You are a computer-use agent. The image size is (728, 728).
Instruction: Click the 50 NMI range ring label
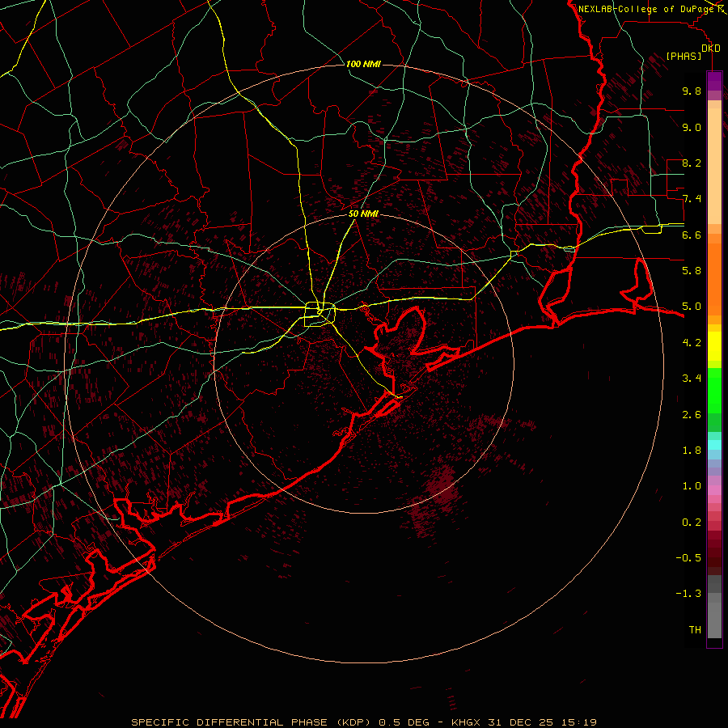(363, 214)
